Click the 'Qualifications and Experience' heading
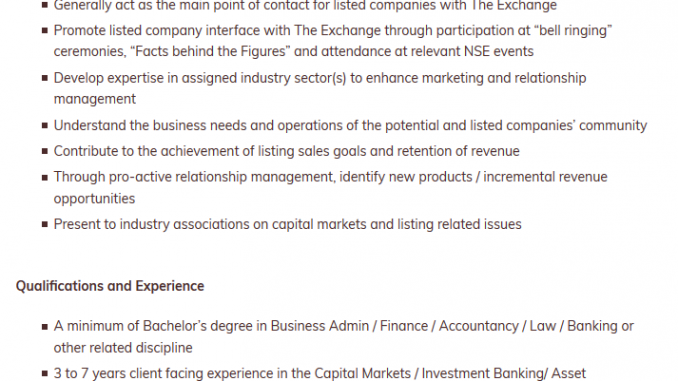 [x=110, y=286]
